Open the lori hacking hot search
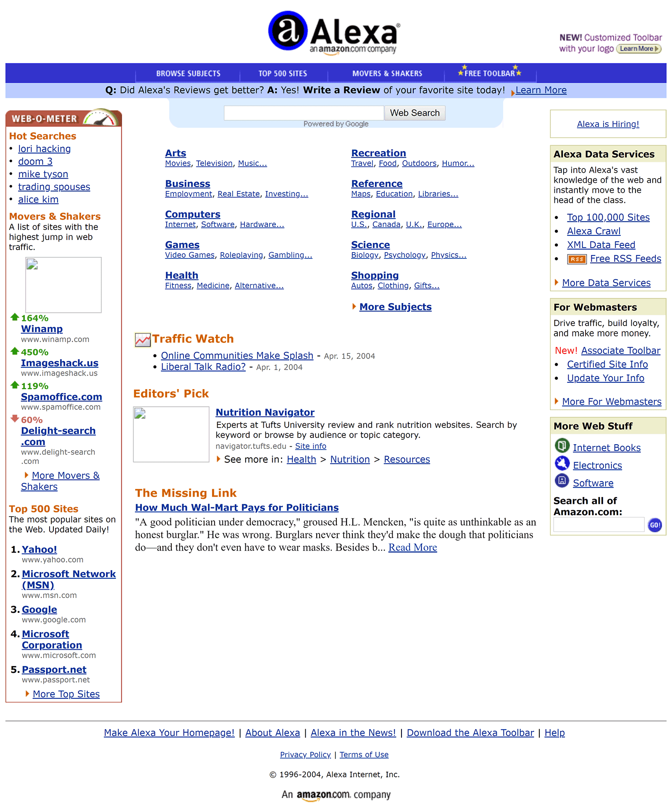The image size is (672, 809). pos(45,149)
